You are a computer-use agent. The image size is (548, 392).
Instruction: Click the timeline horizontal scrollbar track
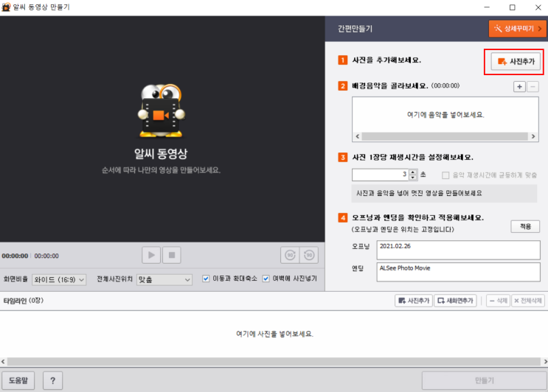274,362
